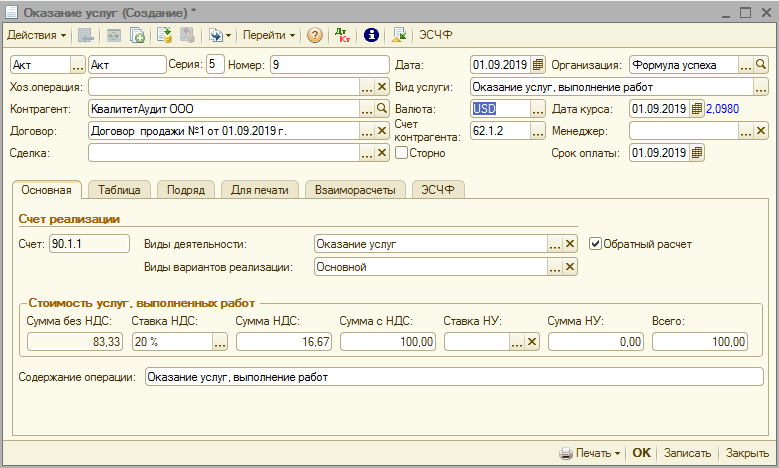This screenshot has width=779, height=468.
Task: Switch to the Таблица tab
Action: pyautogui.click(x=119, y=189)
